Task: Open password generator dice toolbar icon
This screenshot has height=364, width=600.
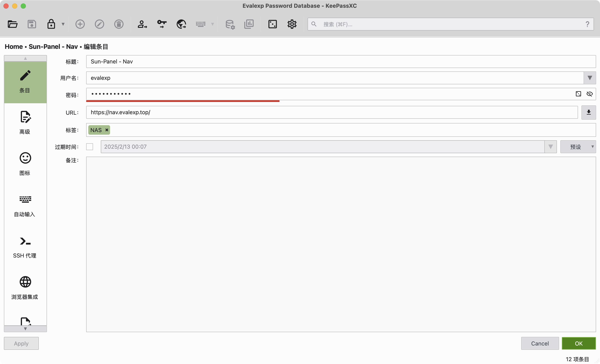Action: [272, 24]
